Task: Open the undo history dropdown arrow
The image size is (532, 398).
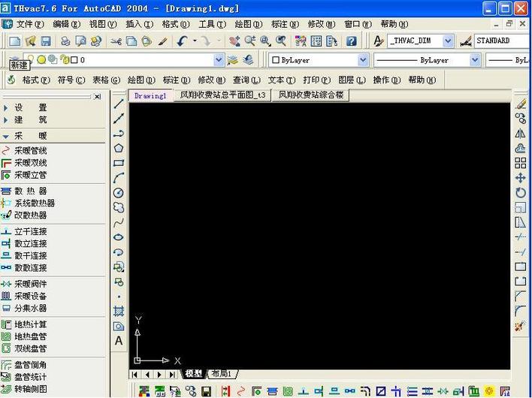Action: pyautogui.click(x=195, y=41)
